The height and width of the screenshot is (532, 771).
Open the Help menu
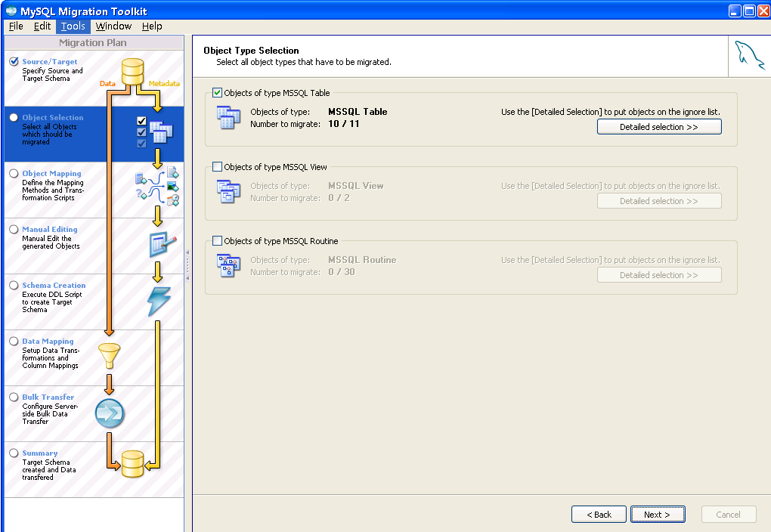tap(152, 26)
